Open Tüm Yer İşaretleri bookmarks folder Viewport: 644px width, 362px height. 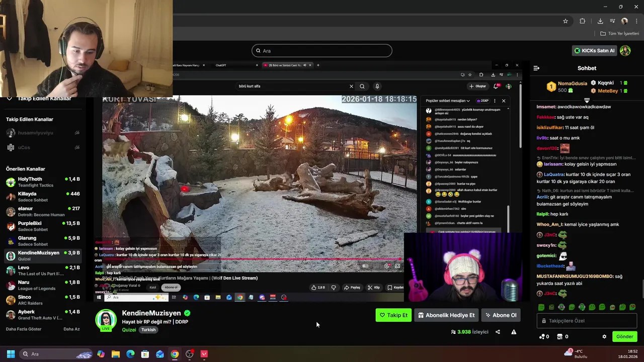click(620, 34)
